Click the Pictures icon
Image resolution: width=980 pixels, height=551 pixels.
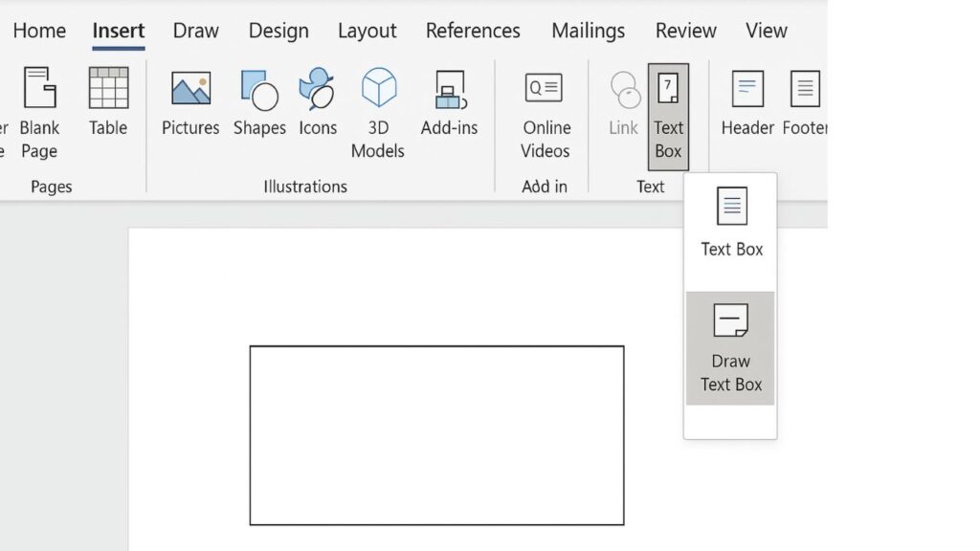click(190, 101)
